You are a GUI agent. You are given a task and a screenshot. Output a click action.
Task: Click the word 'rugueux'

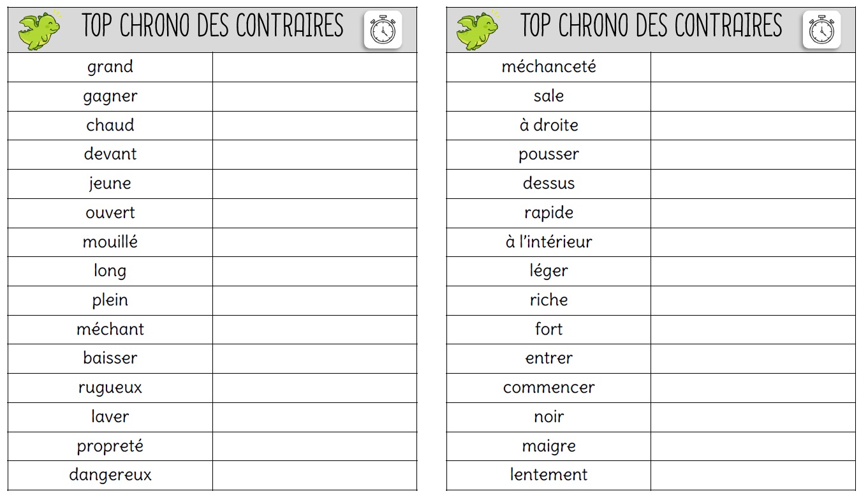pos(110,388)
